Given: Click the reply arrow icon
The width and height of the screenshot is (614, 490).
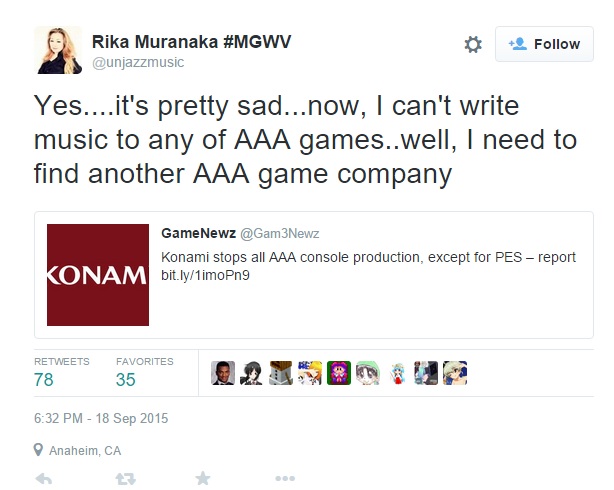Looking at the screenshot, I should coord(43,479).
